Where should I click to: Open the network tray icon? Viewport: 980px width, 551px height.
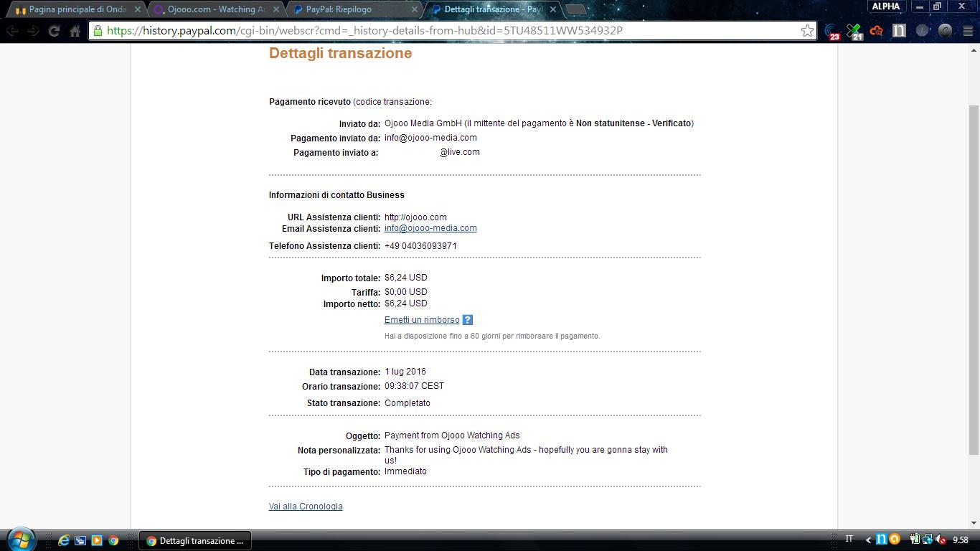(x=927, y=540)
